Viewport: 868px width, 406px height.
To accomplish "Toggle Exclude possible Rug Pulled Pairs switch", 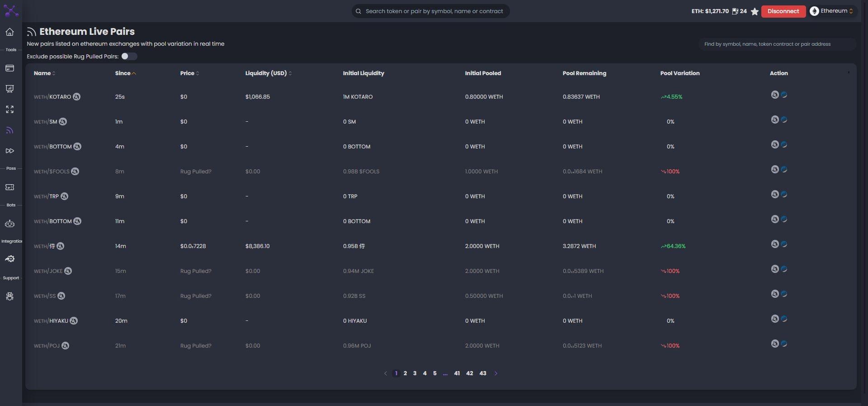I will (x=128, y=57).
